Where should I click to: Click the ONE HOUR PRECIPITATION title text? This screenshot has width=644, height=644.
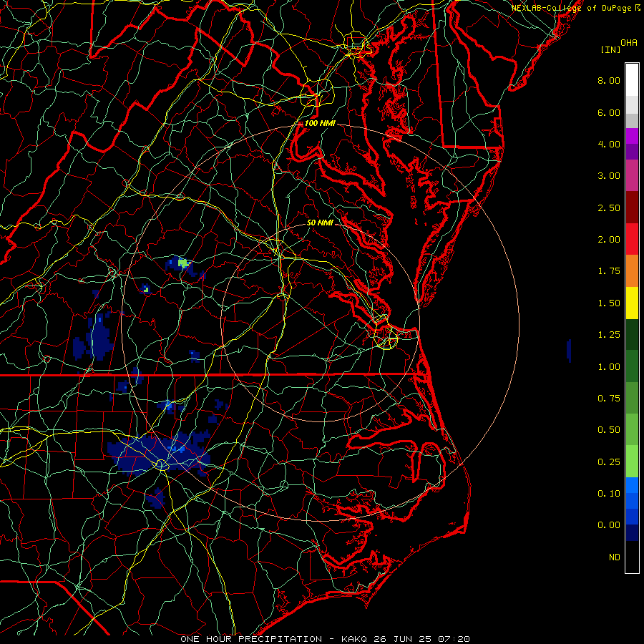[x=251, y=639]
